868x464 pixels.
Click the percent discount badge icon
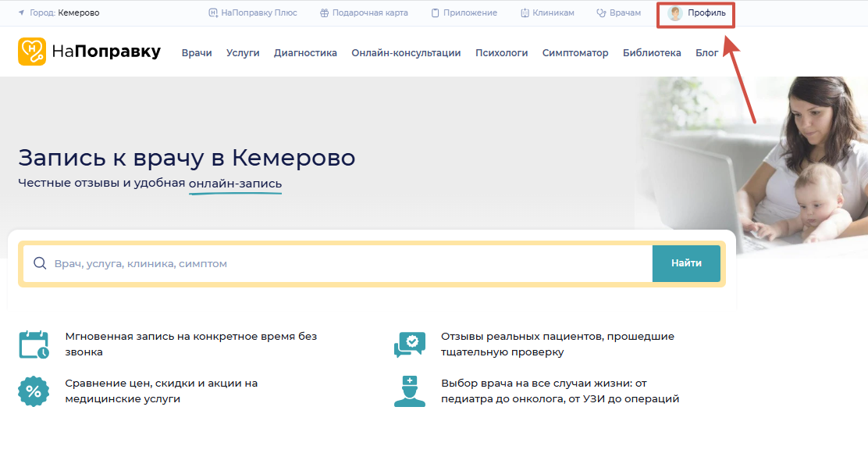point(34,391)
